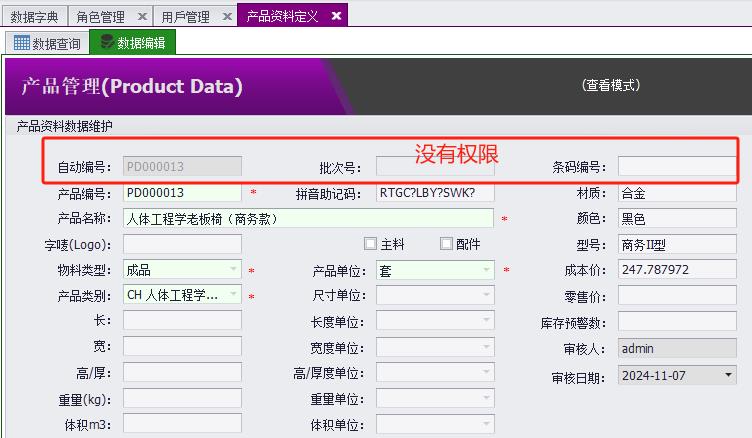Screen dimensions: 752x438
Task: Close the 角色管理 tab
Action: pyautogui.click(x=142, y=17)
